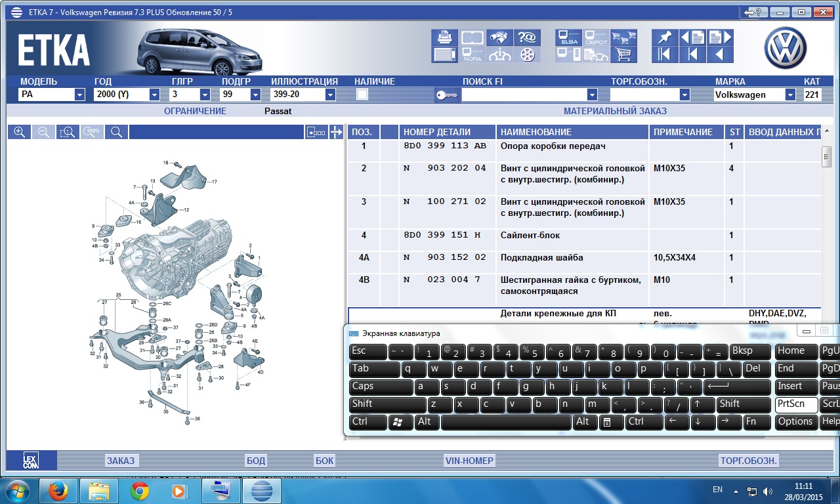Select part number N 100 271 02
The width and height of the screenshot is (840, 504).
(x=445, y=201)
